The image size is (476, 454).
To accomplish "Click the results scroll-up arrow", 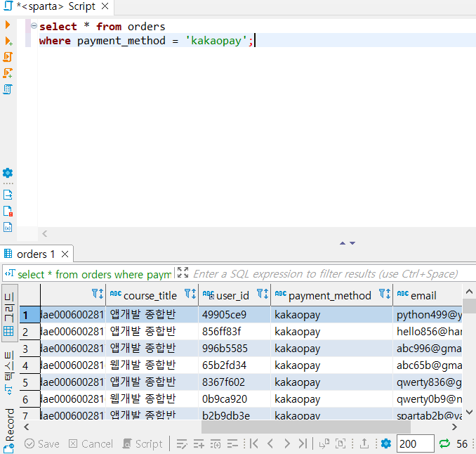I will (x=469, y=292).
